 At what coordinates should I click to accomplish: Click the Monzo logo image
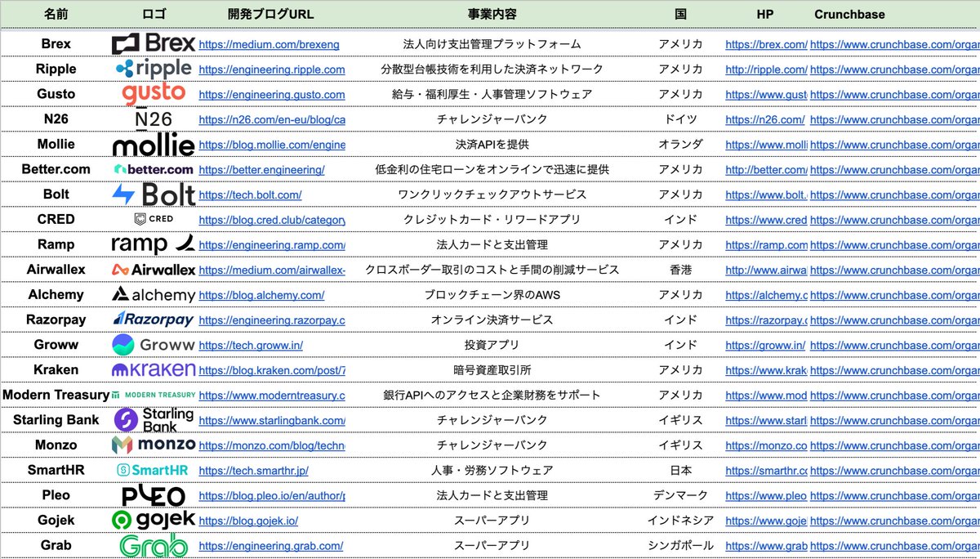[x=154, y=445]
